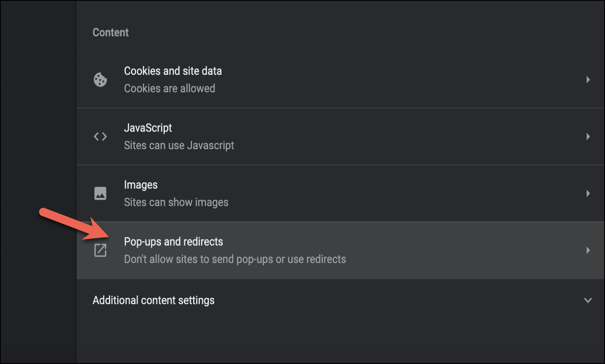Click the "Sites can show images" text

176,202
